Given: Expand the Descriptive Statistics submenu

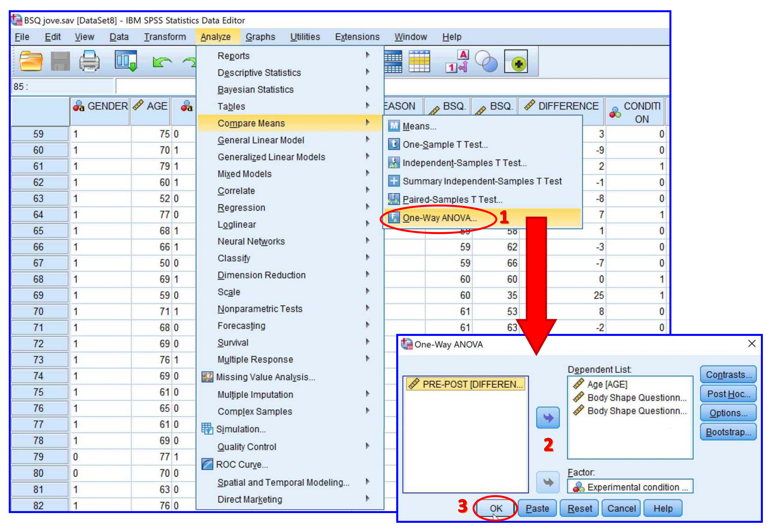Looking at the screenshot, I should pyautogui.click(x=259, y=73).
